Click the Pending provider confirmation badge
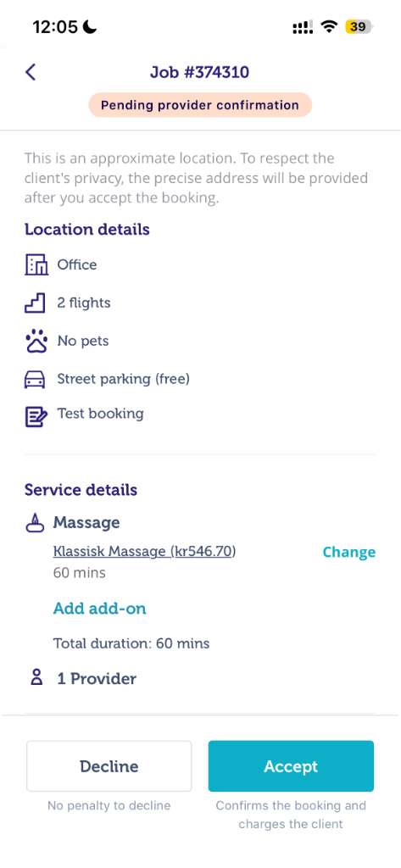401x868 pixels. pos(200,104)
